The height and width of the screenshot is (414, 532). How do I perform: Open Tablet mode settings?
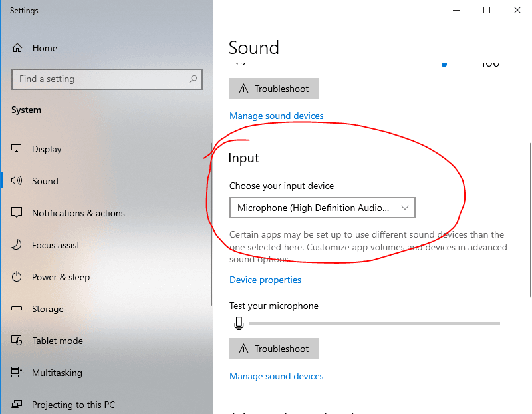coord(57,341)
